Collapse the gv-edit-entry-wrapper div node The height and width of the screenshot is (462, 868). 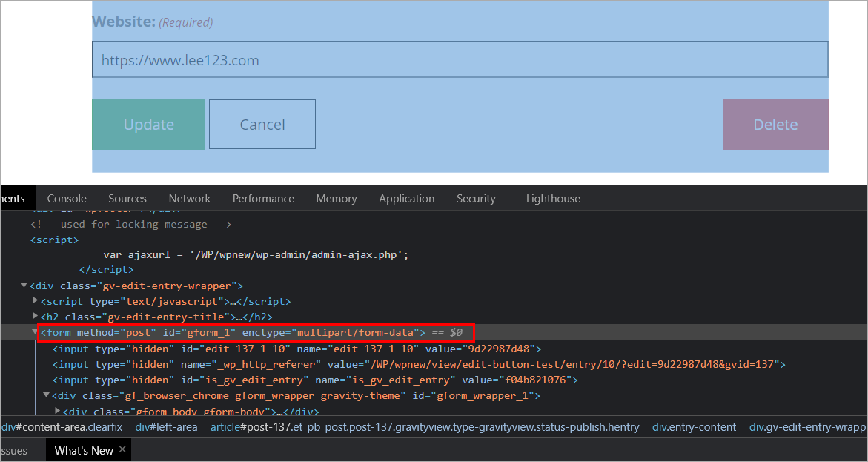click(24, 286)
